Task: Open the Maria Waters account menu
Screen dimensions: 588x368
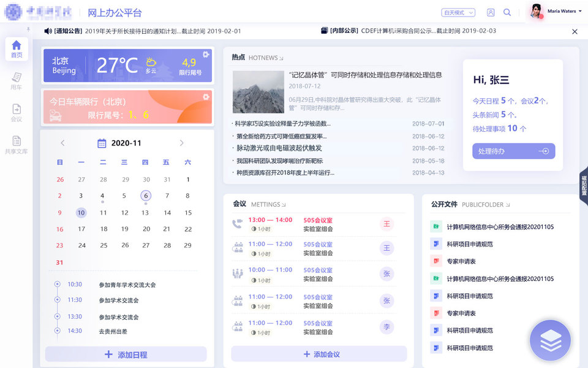Action: coord(564,11)
